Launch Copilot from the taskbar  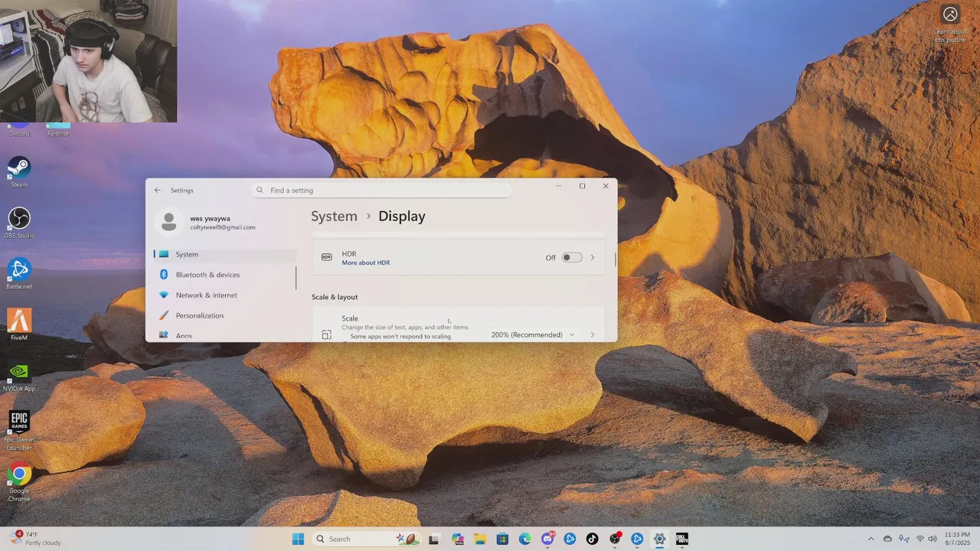[x=458, y=539]
